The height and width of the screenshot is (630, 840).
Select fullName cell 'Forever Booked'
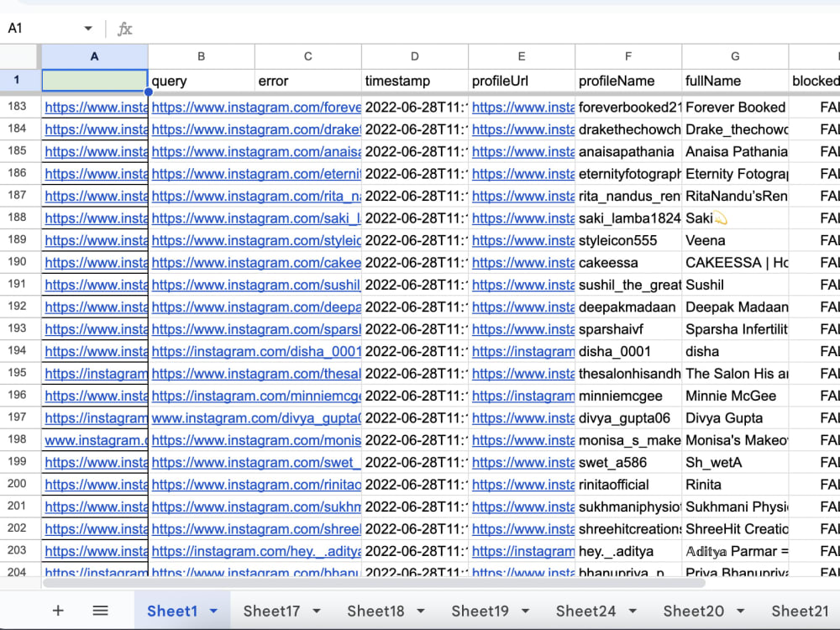point(735,108)
